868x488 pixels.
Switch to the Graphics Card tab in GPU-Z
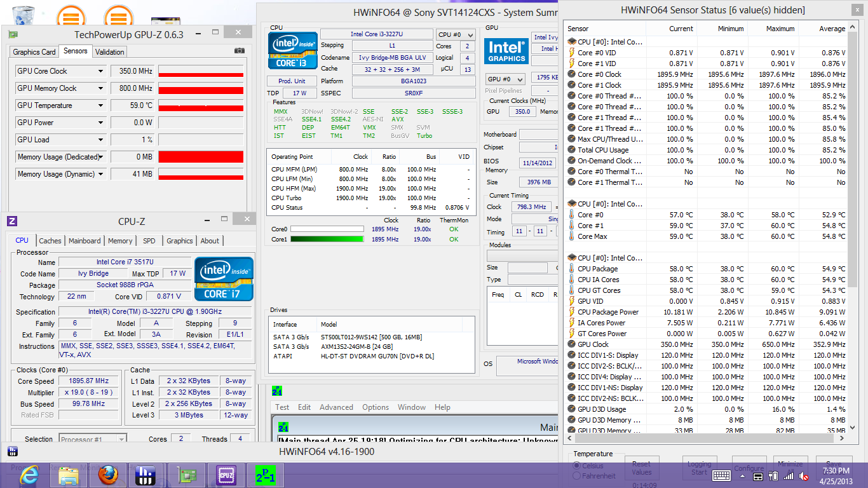(34, 52)
